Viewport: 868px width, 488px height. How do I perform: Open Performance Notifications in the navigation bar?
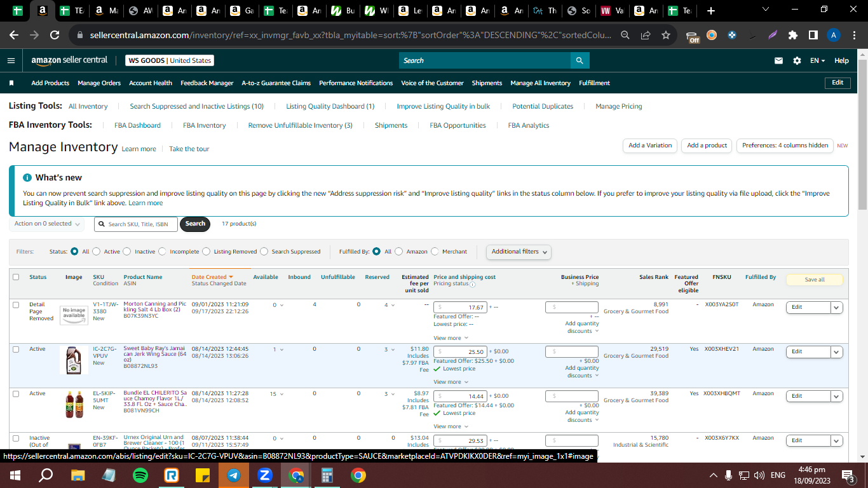(356, 83)
